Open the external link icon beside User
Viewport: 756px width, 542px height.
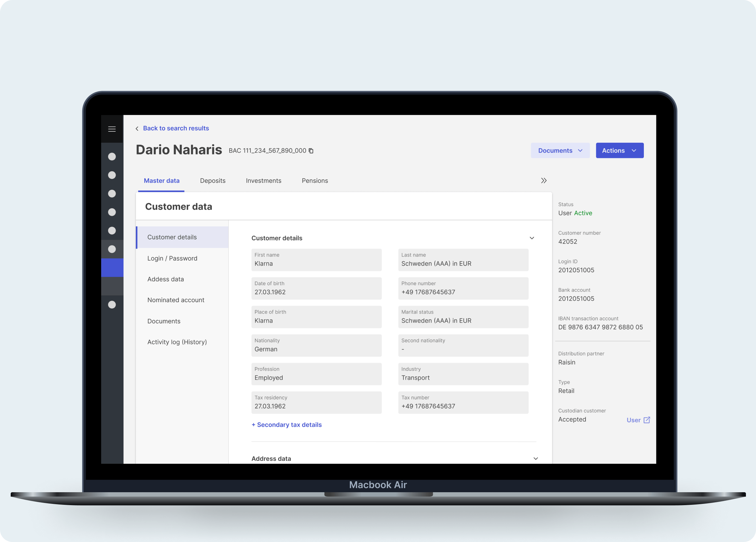[647, 420]
